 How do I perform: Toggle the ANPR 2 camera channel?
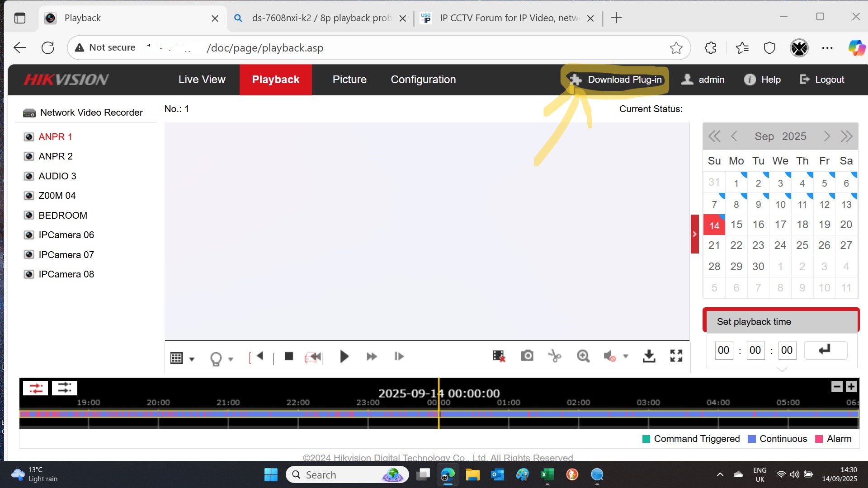tap(56, 156)
